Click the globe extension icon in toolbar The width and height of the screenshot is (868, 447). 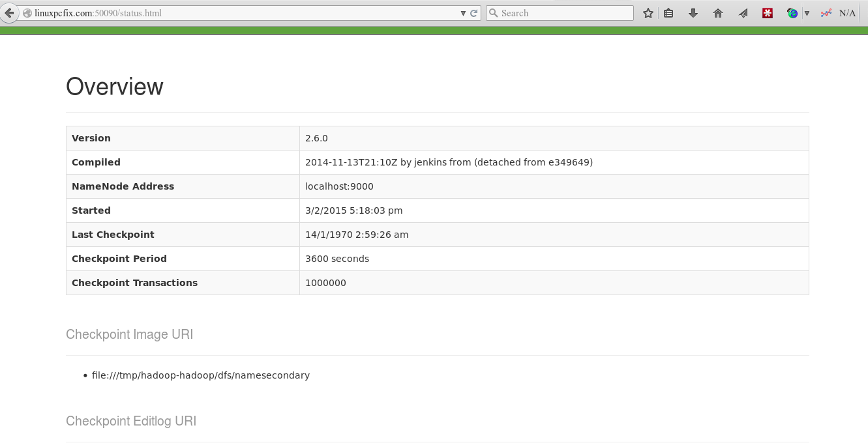pos(792,13)
